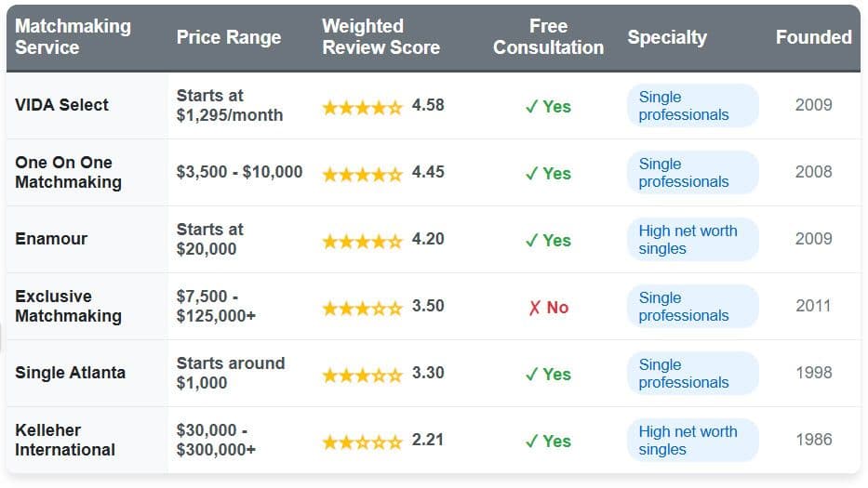The width and height of the screenshot is (868, 488).
Task: Click the star rating for VIDA Select
Action: (362, 107)
